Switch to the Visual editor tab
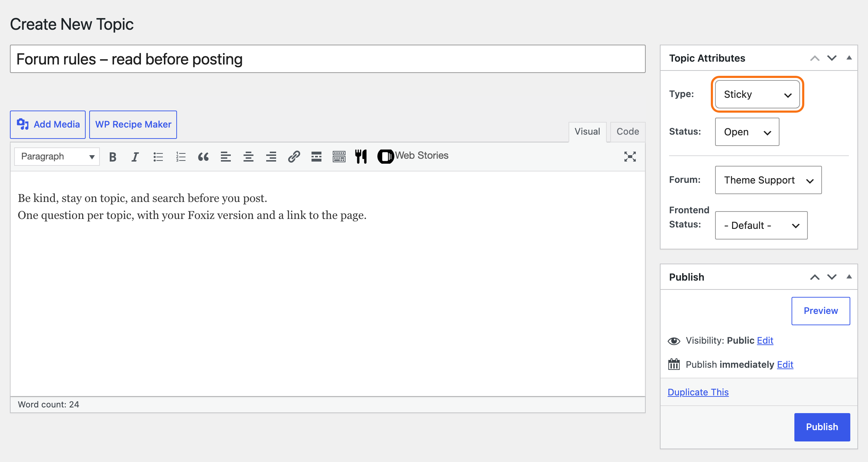The width and height of the screenshot is (868, 462). coord(587,132)
